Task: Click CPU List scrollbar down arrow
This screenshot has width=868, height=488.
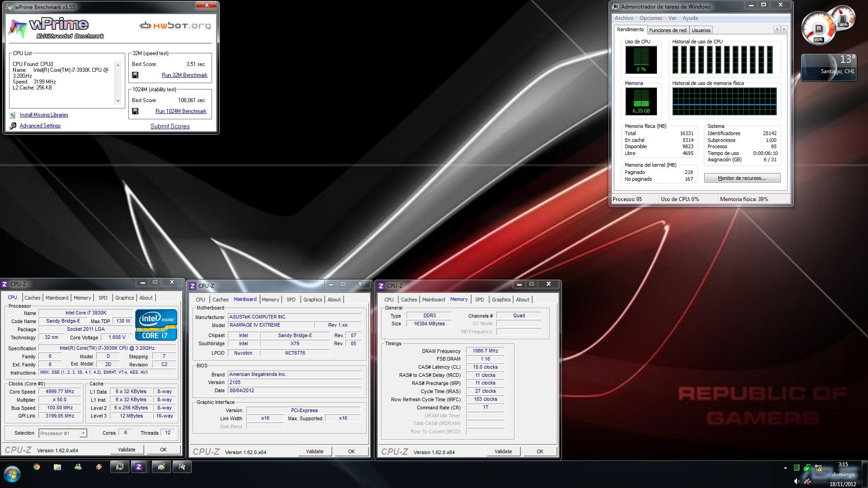Action: click(118, 101)
